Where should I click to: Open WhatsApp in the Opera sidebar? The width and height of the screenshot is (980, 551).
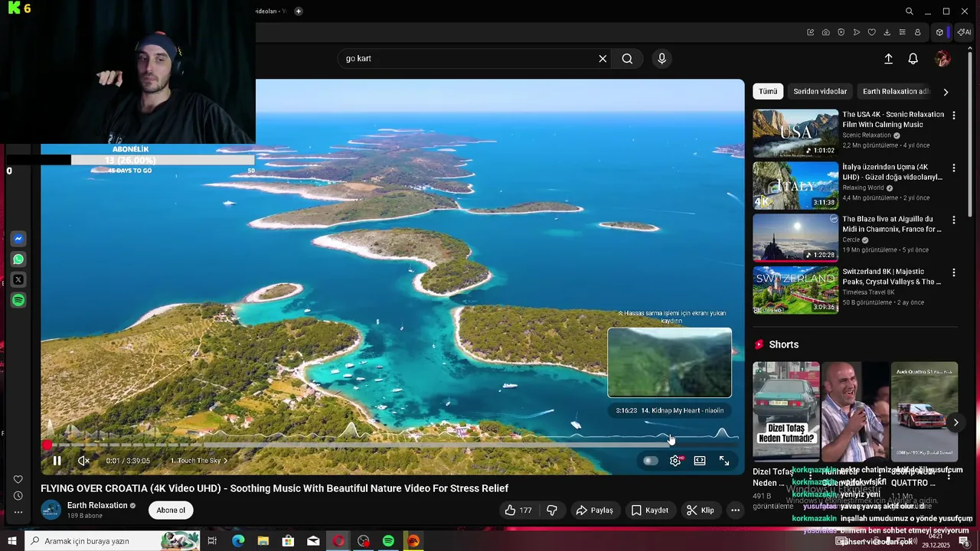[18, 259]
